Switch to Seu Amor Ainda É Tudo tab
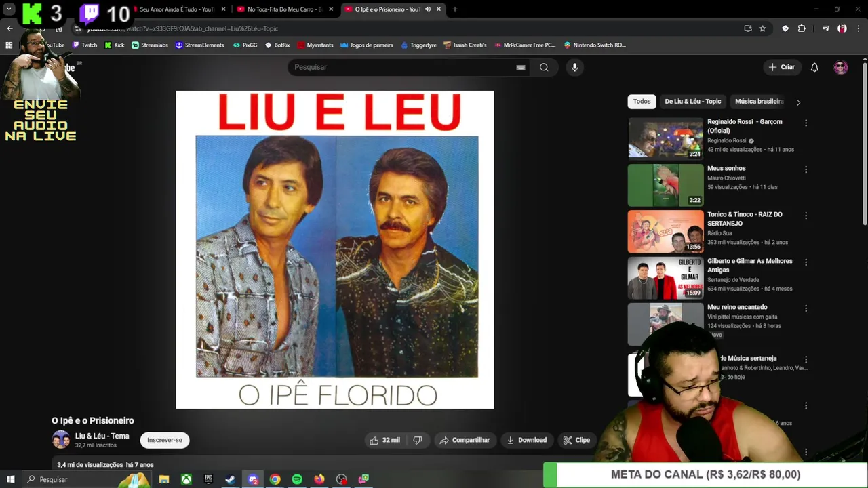 [177, 9]
